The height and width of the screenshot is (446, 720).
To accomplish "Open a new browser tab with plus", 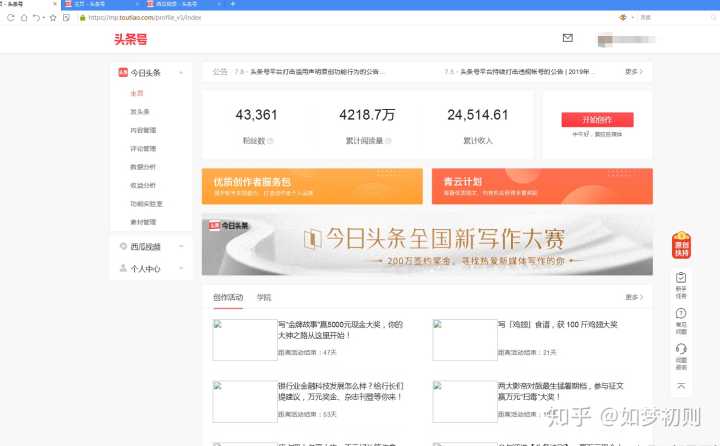I will pyautogui.click(x=233, y=4).
